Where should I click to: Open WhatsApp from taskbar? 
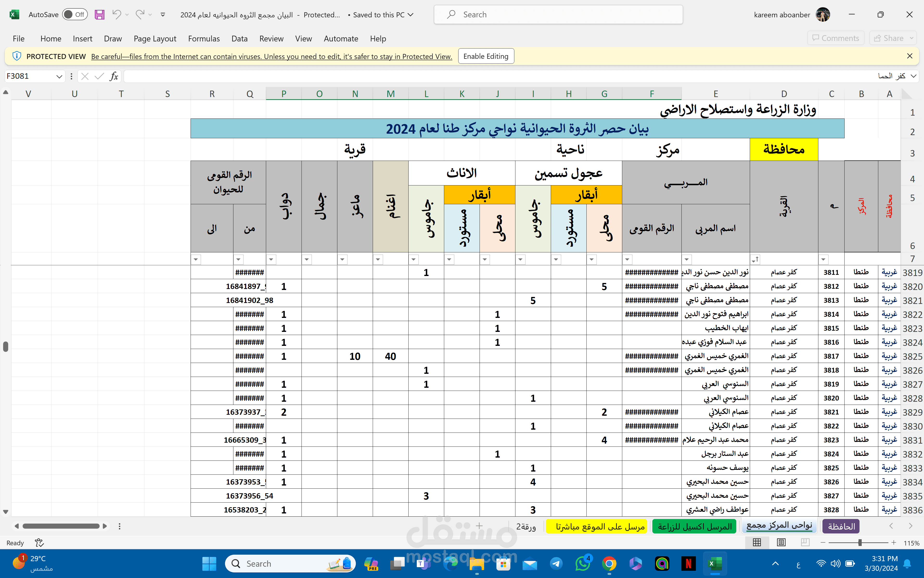tap(583, 564)
